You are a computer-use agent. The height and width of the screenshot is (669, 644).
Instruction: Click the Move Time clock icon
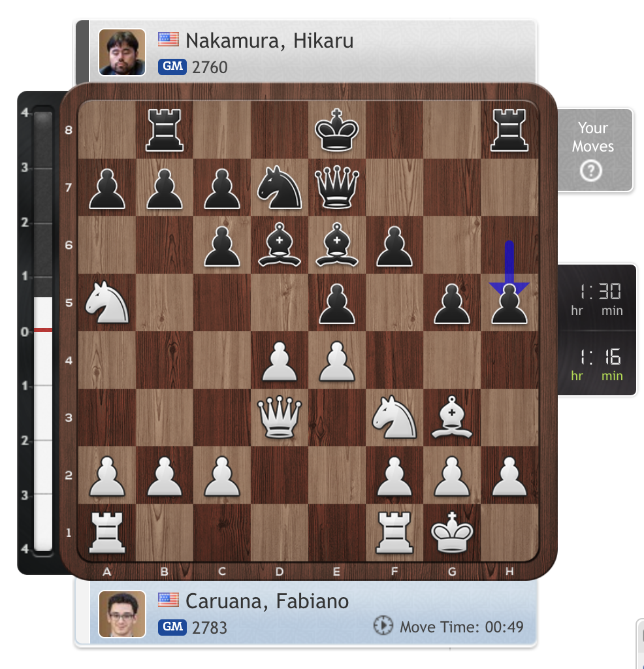pos(383,625)
